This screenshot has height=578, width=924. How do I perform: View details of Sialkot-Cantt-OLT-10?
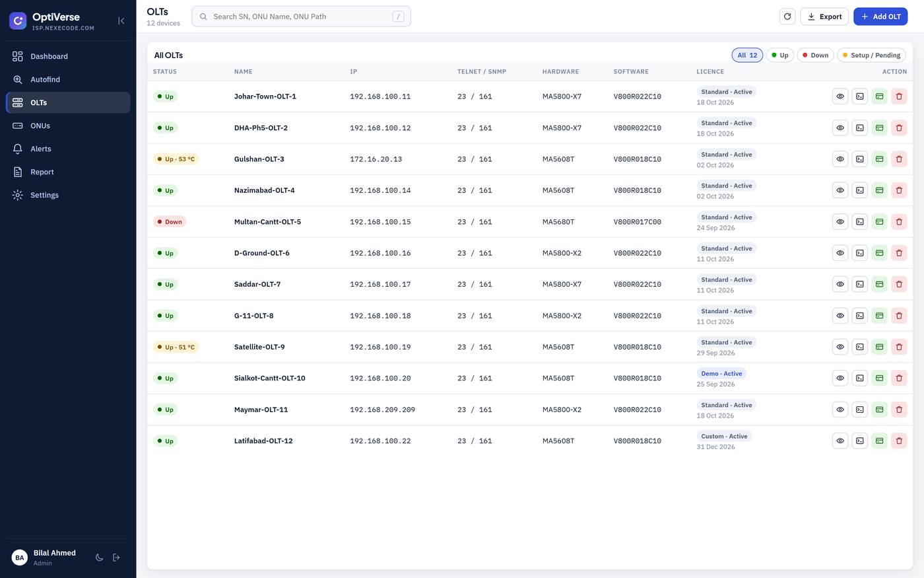point(840,379)
